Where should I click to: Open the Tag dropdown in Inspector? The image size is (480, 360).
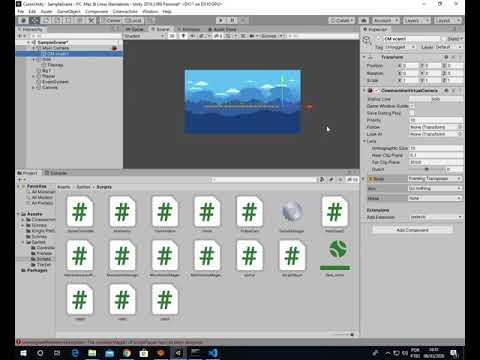point(400,47)
